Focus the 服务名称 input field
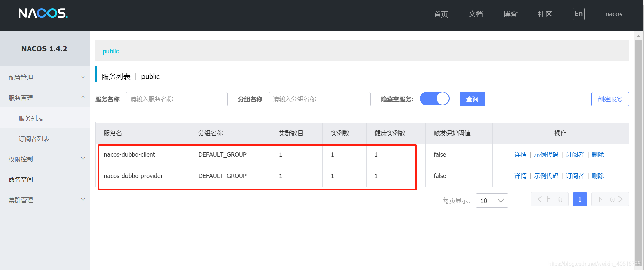 point(177,99)
